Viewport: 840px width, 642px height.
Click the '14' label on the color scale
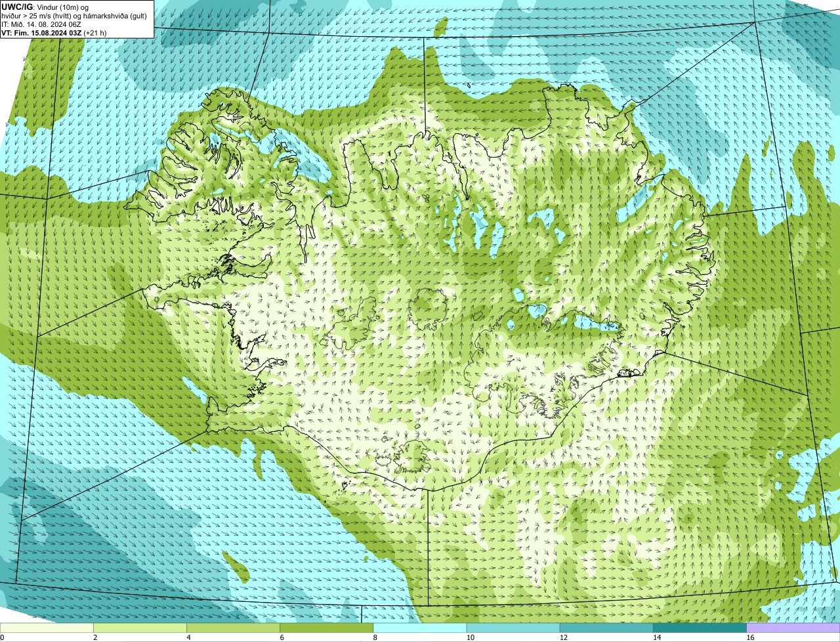(x=657, y=637)
